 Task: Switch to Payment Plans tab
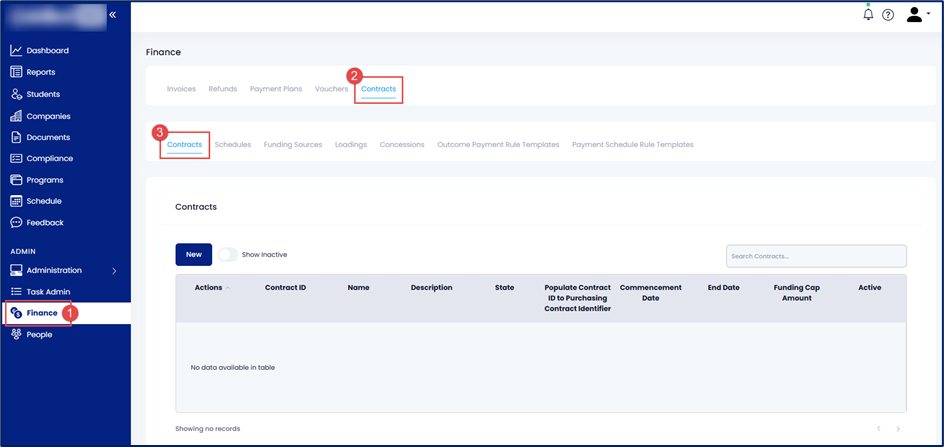pos(276,89)
